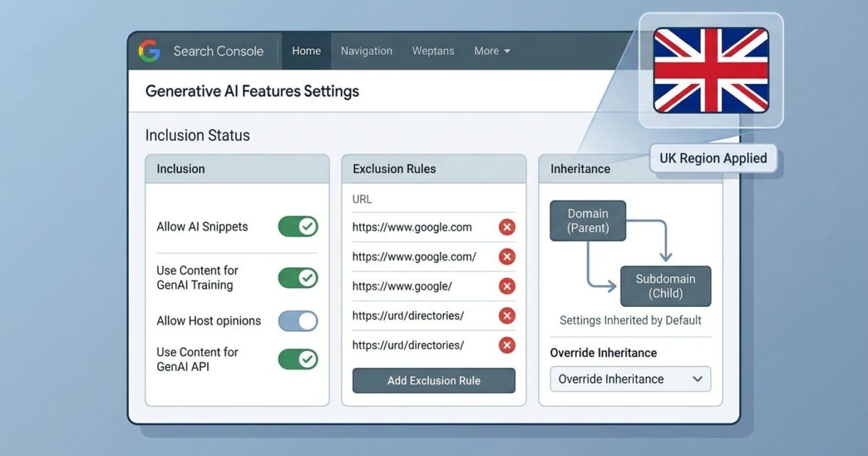Turn off Use Content for GenAI API
The height and width of the screenshot is (456, 868).
(298, 359)
